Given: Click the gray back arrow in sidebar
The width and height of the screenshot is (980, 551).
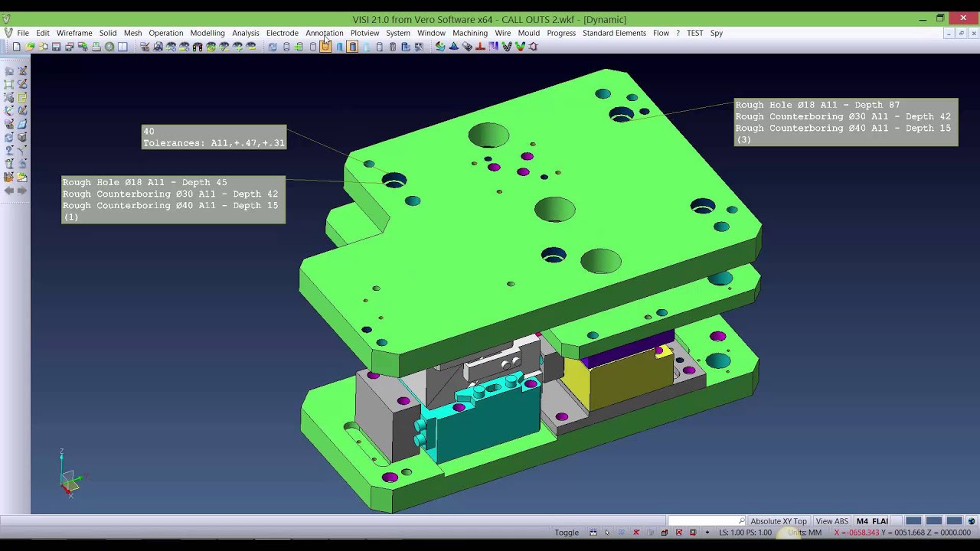Looking at the screenshot, I should [x=8, y=191].
